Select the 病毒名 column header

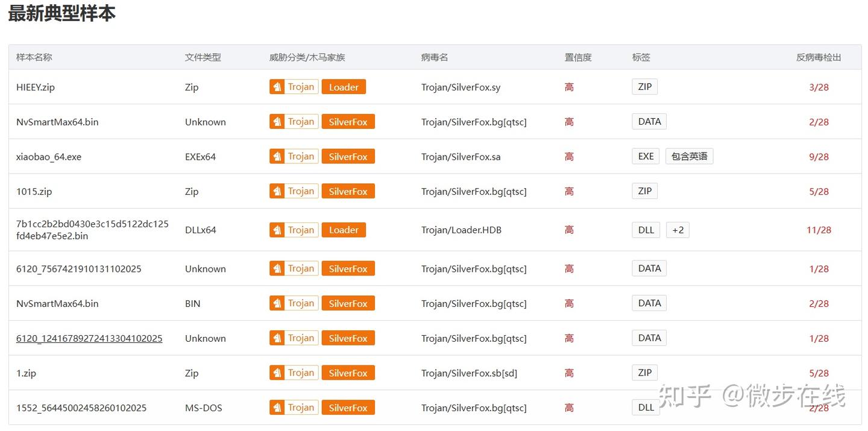pyautogui.click(x=435, y=57)
